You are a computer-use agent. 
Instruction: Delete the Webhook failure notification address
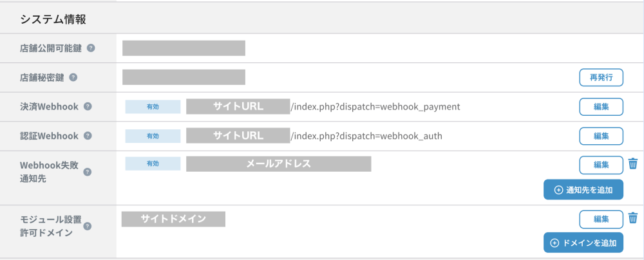(633, 164)
